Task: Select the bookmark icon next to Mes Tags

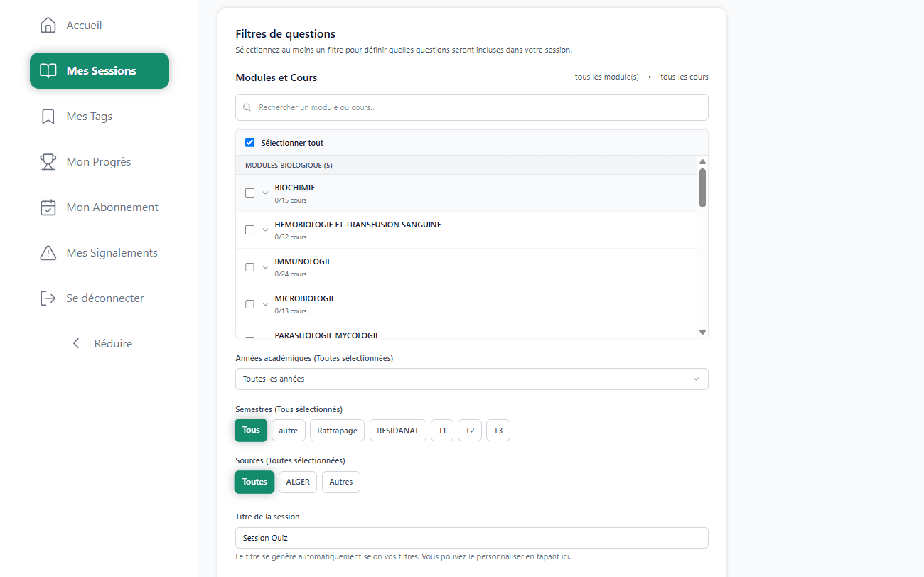Action: [48, 116]
